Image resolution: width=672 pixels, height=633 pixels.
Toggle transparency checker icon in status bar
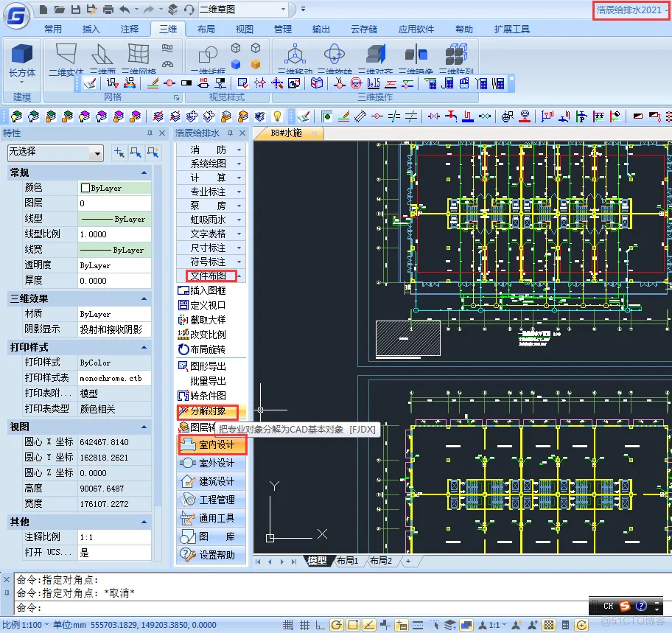pos(549,625)
